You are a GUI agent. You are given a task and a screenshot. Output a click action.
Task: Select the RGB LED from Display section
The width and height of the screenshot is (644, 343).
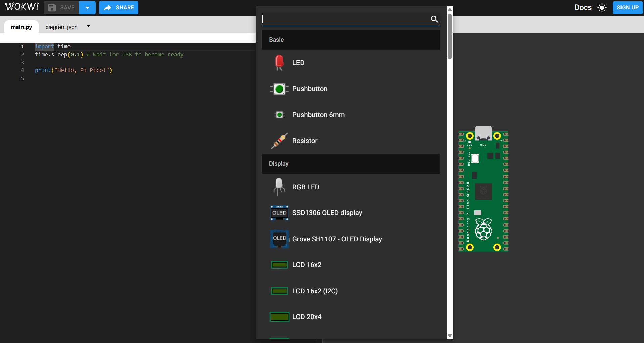305,187
